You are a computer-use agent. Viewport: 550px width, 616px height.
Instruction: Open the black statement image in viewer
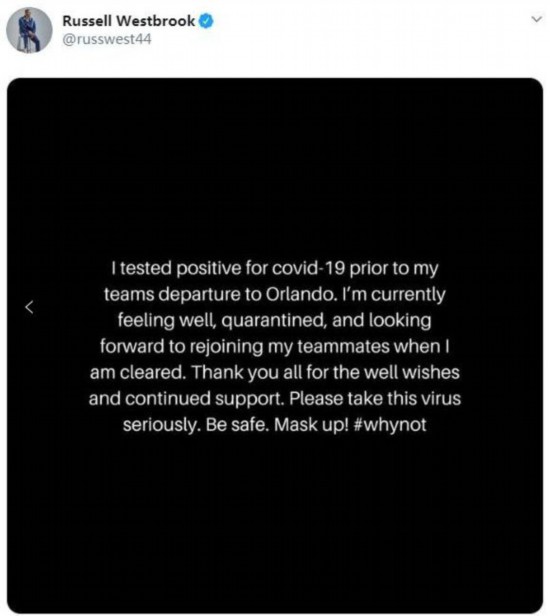click(x=275, y=346)
